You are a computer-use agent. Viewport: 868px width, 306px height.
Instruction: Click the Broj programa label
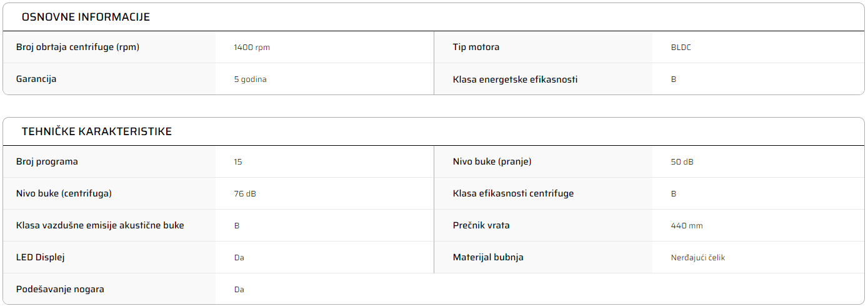[47, 161]
